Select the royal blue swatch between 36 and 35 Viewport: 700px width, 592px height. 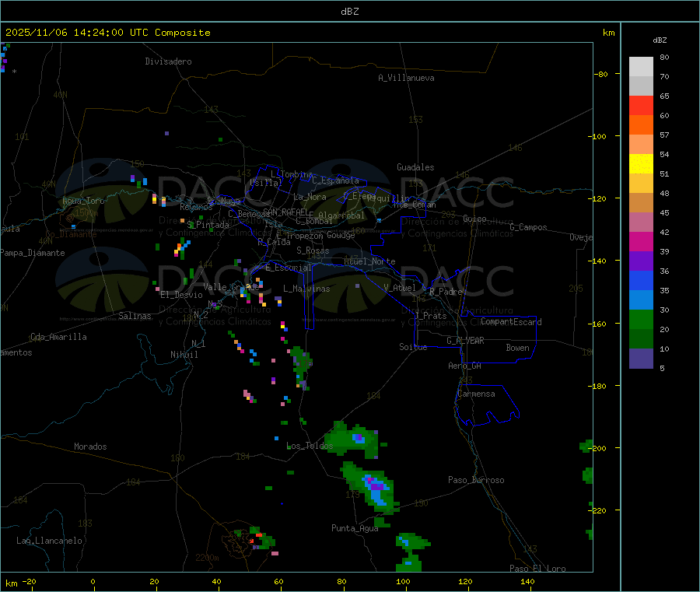pyautogui.click(x=641, y=280)
